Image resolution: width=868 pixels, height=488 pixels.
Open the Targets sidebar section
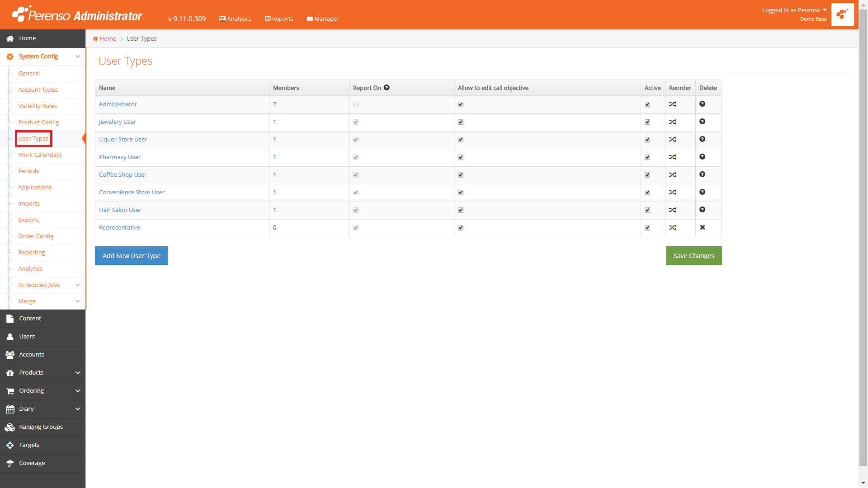coord(29,445)
